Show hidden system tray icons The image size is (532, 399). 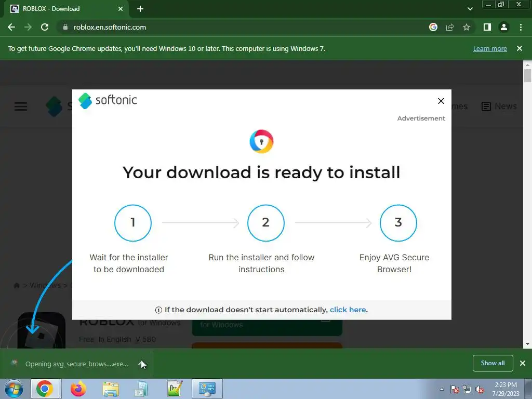(x=442, y=389)
